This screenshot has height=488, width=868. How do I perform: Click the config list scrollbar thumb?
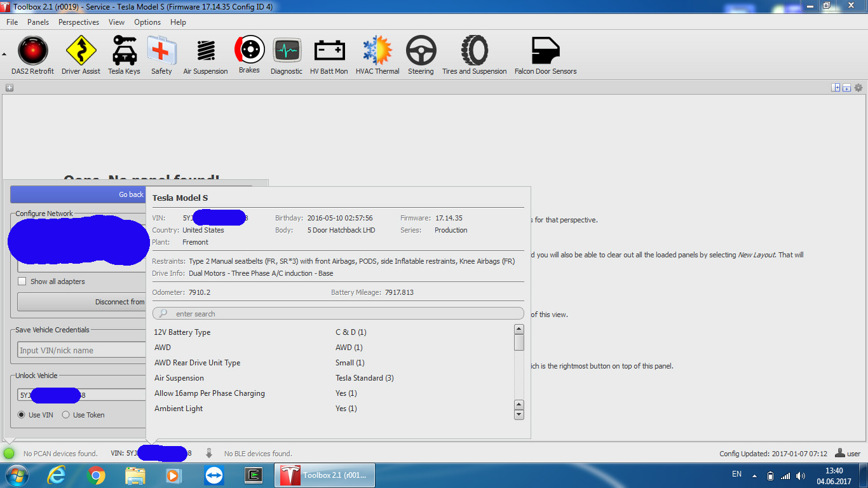(x=519, y=342)
